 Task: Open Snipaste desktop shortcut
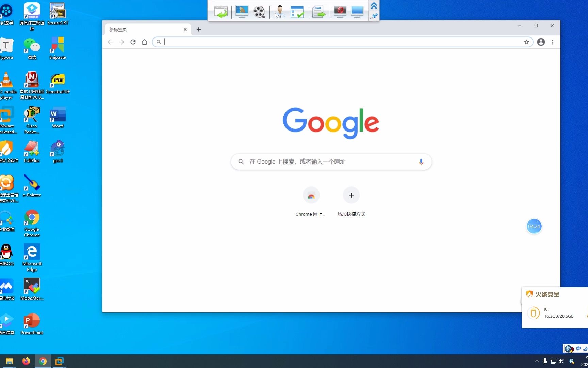[58, 48]
